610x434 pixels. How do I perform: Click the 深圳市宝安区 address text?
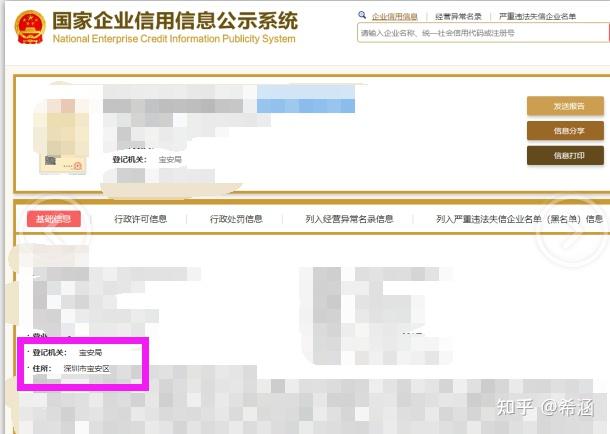87,368
